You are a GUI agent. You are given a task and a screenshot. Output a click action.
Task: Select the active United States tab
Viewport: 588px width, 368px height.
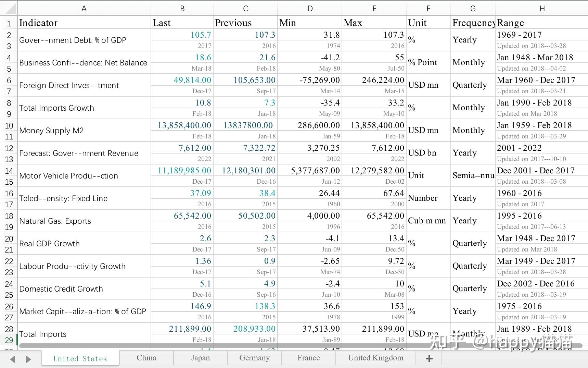tap(80, 358)
